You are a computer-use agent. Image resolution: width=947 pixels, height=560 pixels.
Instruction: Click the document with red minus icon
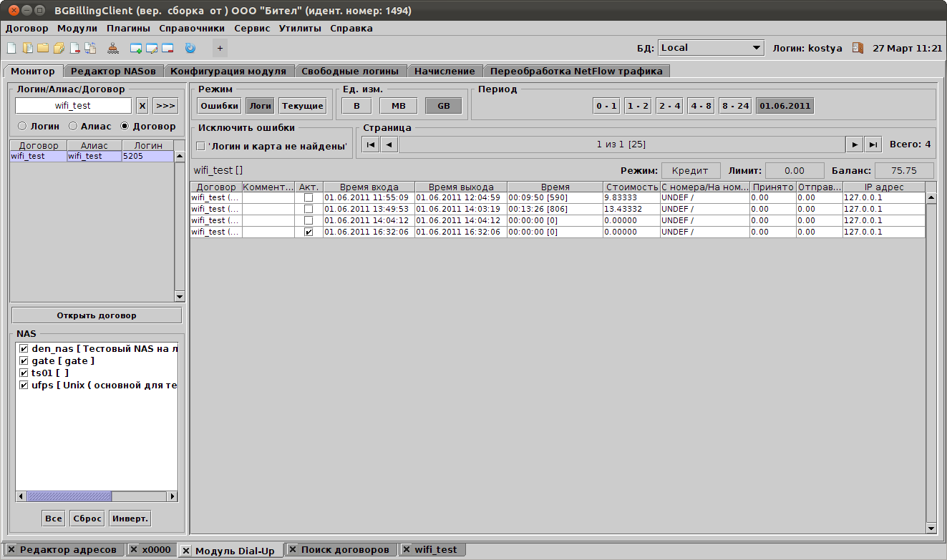click(x=74, y=49)
